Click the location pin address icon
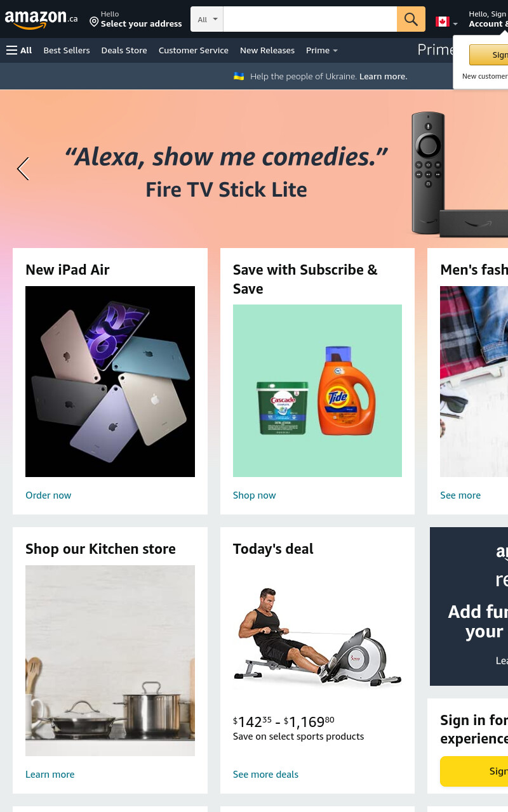This screenshot has width=508, height=812. coord(94,22)
